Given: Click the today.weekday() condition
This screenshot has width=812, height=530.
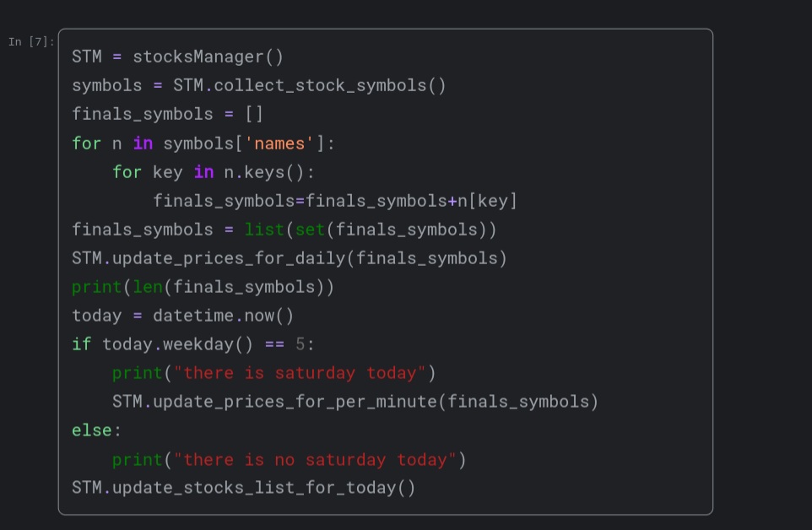Looking at the screenshot, I should (x=177, y=344).
